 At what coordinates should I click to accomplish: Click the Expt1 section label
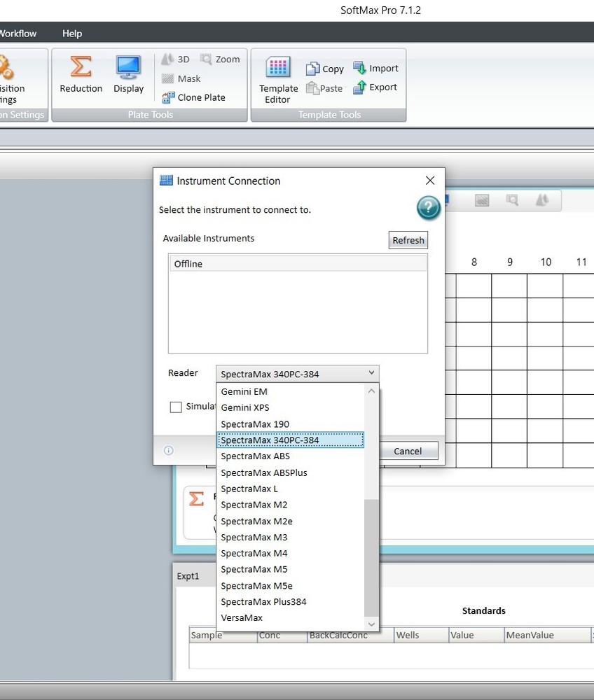pos(188,576)
